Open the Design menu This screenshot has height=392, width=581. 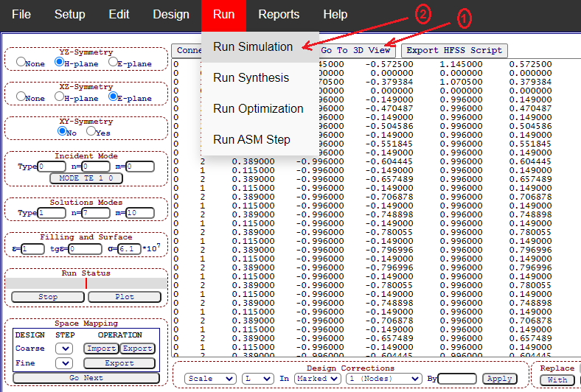(x=171, y=15)
